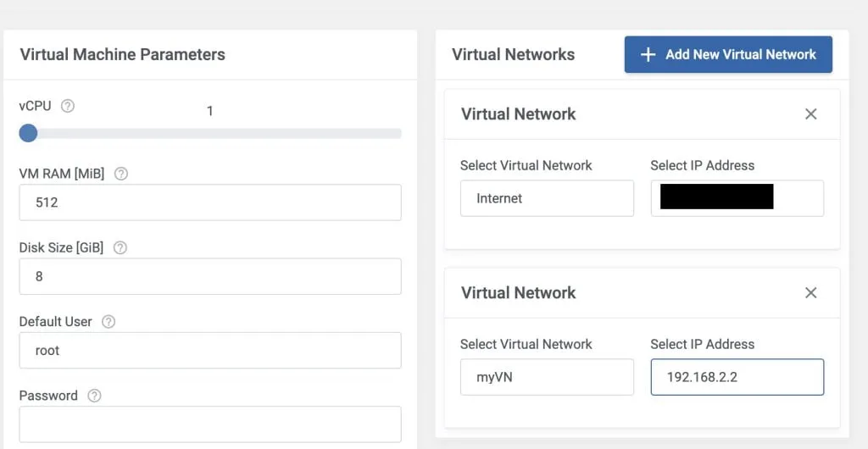Open the blacked-out IP address dropdown

(x=737, y=198)
